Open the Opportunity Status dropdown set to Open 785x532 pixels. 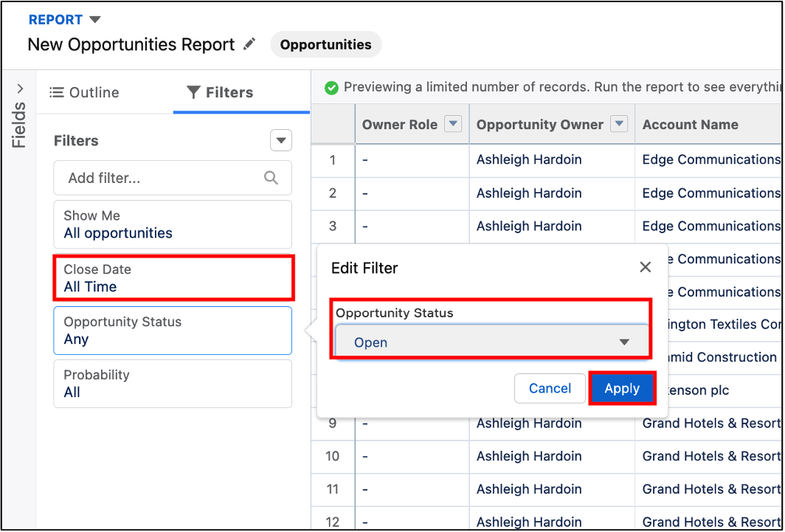pos(491,342)
